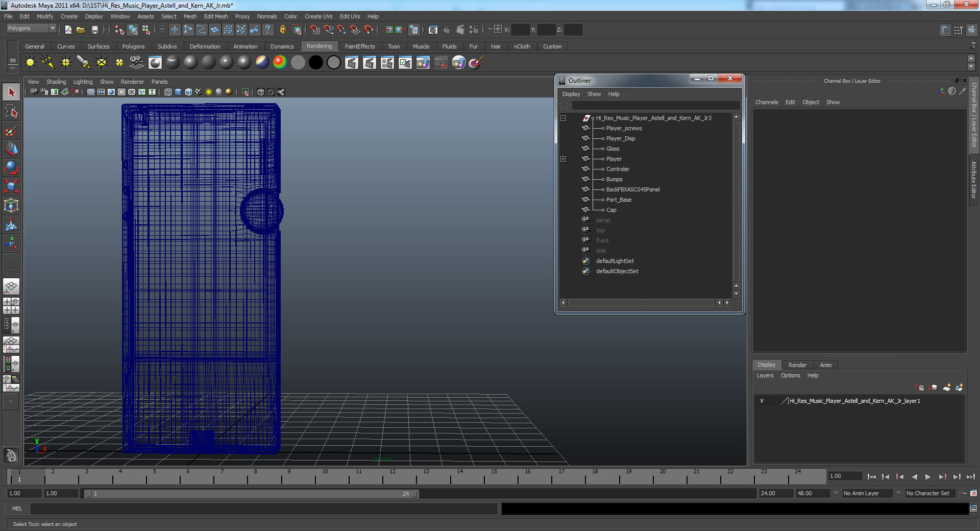Choose the Paint Selection tool
Screen dimensions: 980x531
tap(11, 130)
